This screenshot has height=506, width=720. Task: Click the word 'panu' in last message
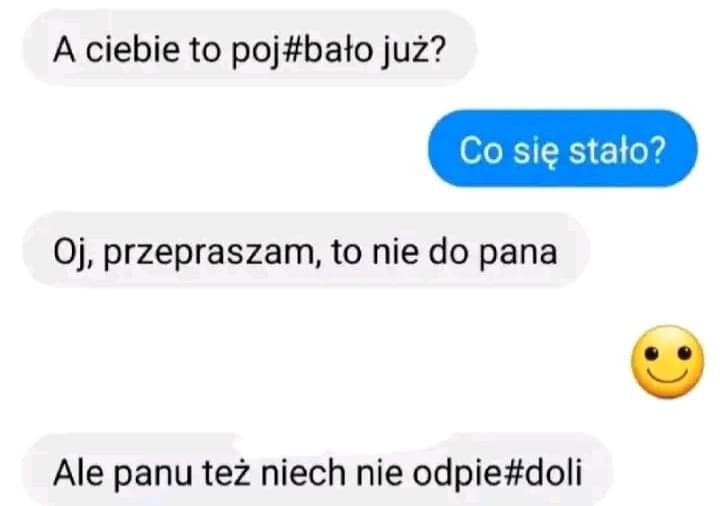pyautogui.click(x=153, y=475)
